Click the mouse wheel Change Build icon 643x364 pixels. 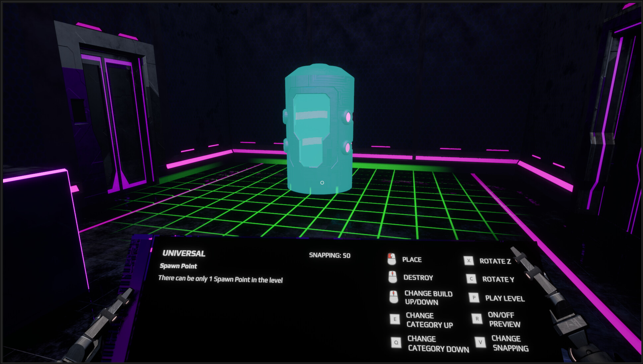coord(393,297)
